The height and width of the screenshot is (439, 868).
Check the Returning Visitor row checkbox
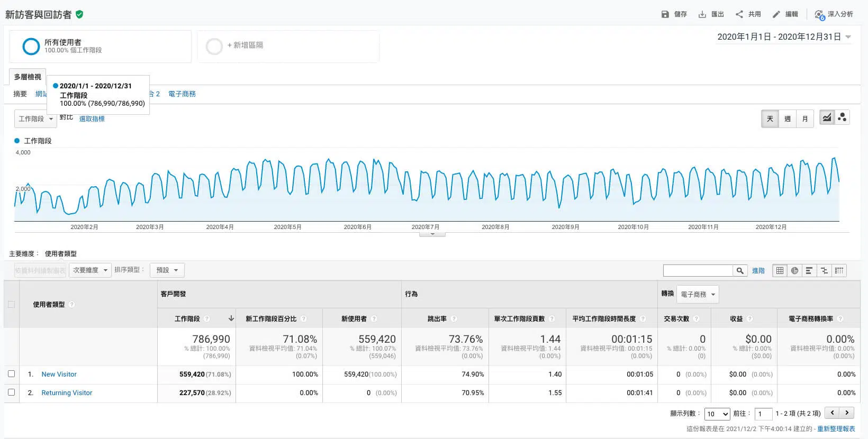coord(11,392)
